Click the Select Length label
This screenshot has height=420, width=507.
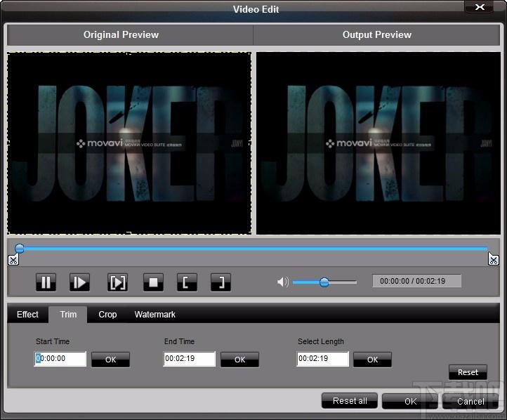[x=321, y=341]
